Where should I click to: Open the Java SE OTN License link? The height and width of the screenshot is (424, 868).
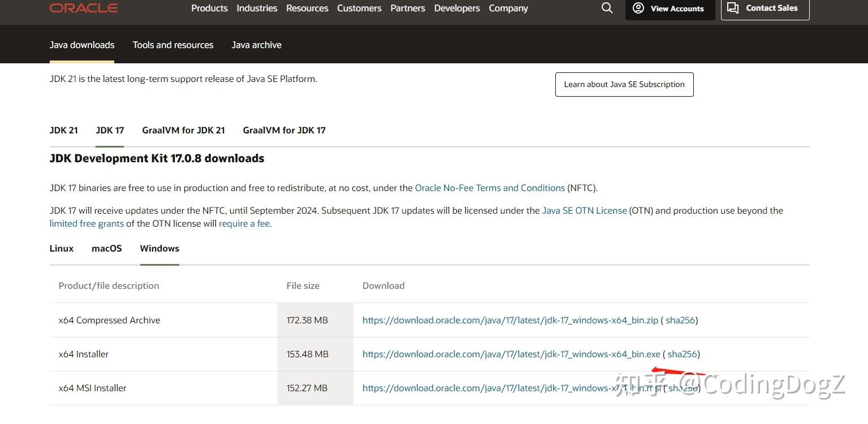(584, 211)
